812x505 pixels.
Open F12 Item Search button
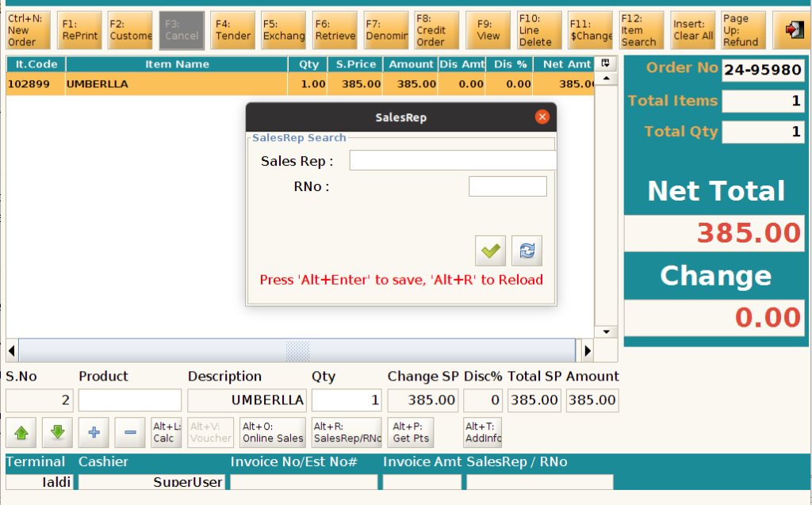[x=641, y=30]
